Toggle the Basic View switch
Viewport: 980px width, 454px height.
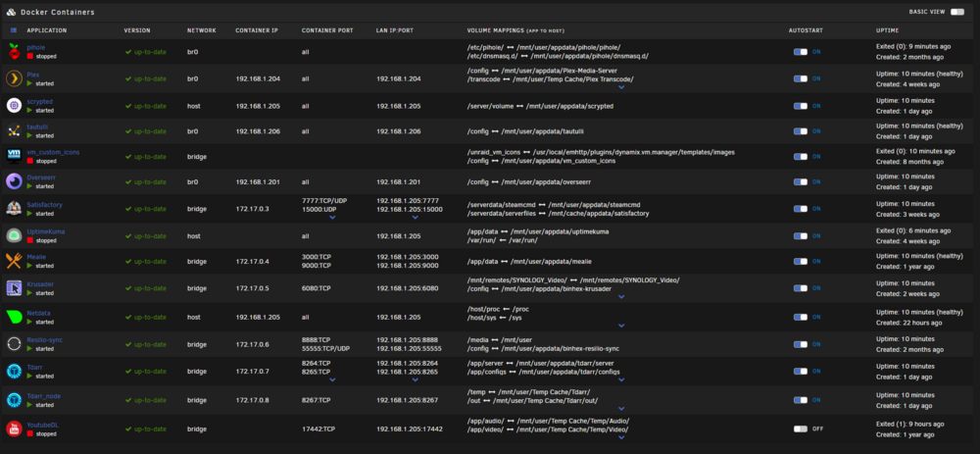coord(956,12)
